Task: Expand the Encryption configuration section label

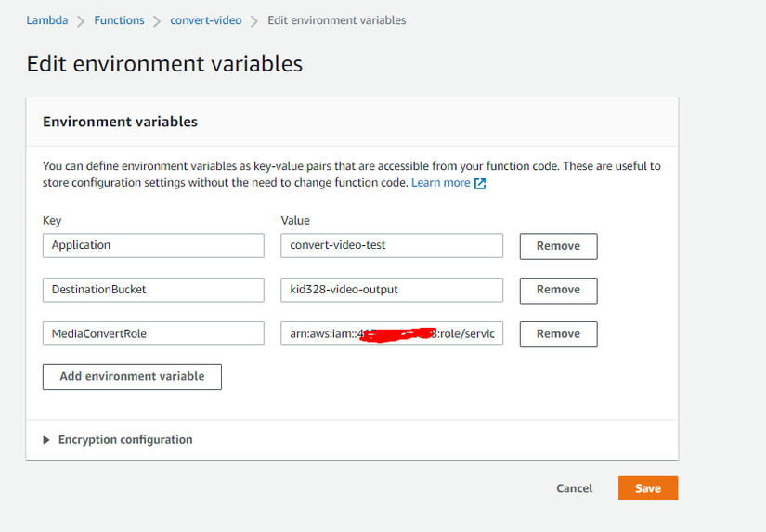Action: [x=125, y=440]
